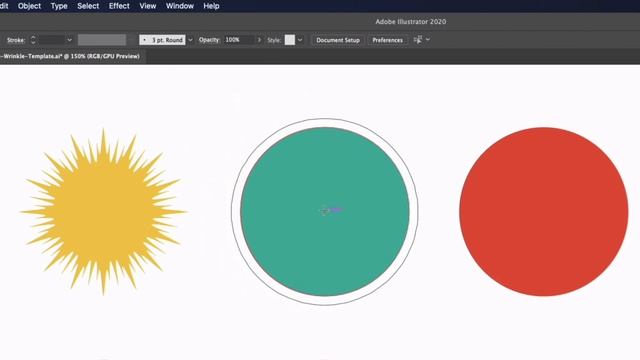
Task: Expand the opacity slider arrow
Action: (x=259, y=40)
